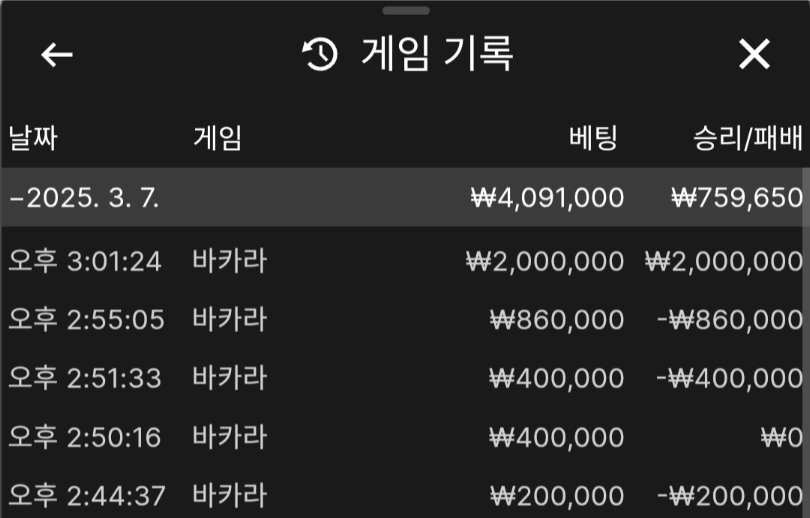Close the 게임 기록 panel
Viewport: 810px width, 518px height.
coord(754,55)
